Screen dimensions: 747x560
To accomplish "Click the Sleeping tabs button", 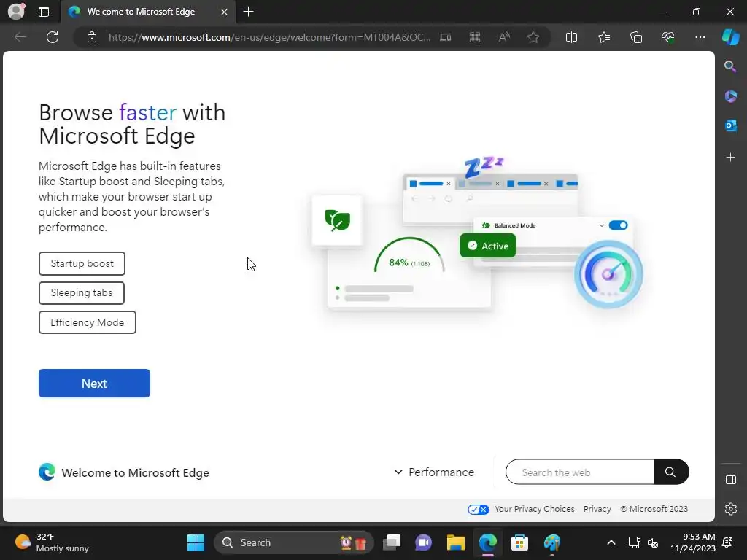I will click(82, 293).
